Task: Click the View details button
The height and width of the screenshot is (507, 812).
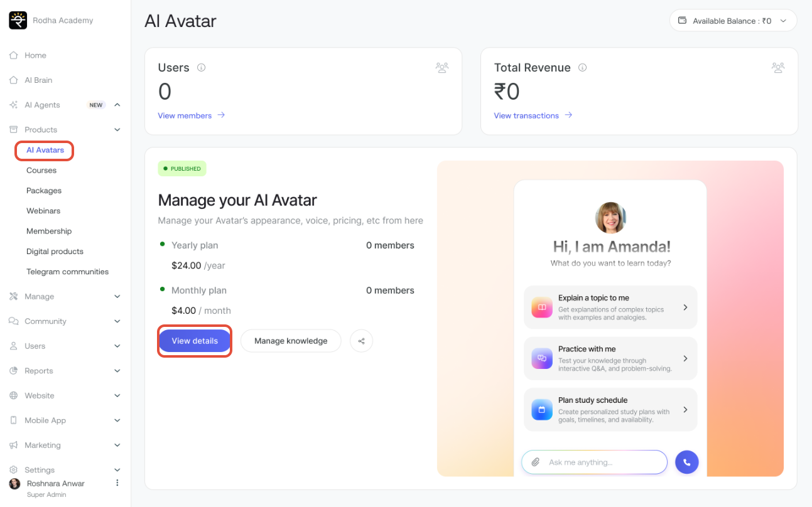Action: 195,341
